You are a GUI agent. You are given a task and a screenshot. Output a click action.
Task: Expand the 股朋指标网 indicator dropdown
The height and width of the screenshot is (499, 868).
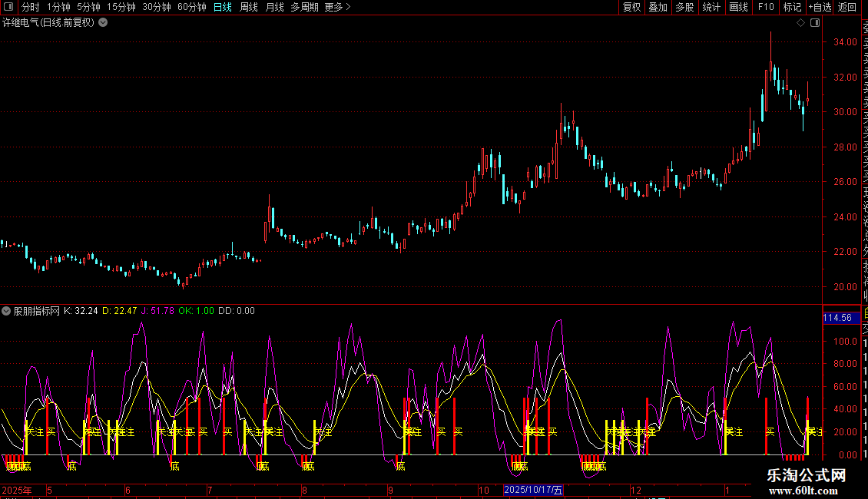7,311
